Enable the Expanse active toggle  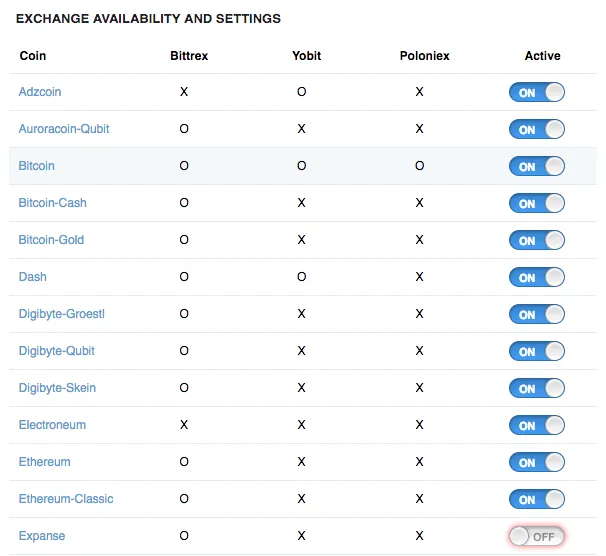tap(536, 536)
